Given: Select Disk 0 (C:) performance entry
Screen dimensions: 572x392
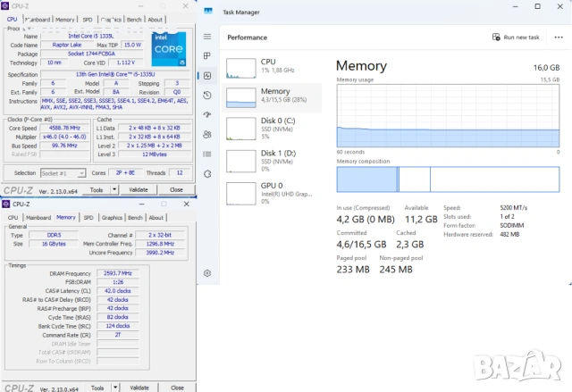Looking at the screenshot, I should pyautogui.click(x=272, y=129).
